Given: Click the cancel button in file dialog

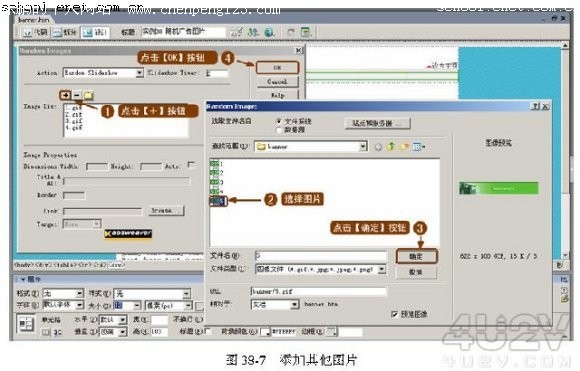Looking at the screenshot, I should point(417,272).
